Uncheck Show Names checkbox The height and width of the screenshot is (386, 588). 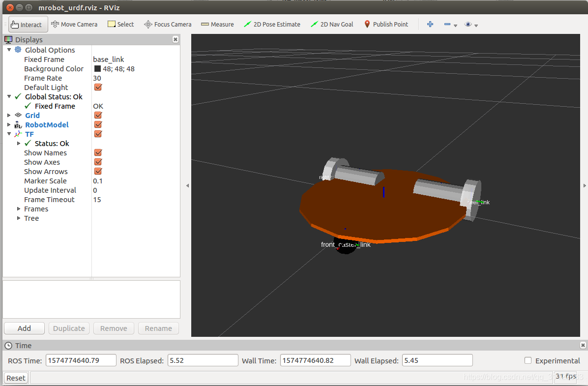pos(98,152)
